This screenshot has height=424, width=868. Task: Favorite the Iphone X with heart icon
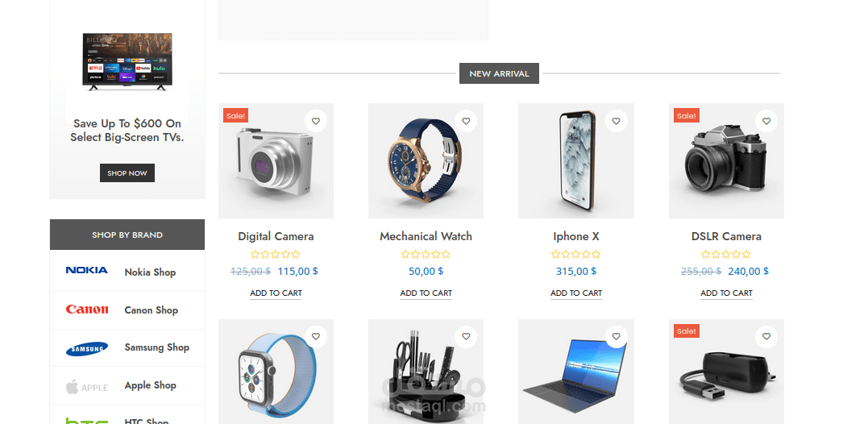(x=616, y=121)
